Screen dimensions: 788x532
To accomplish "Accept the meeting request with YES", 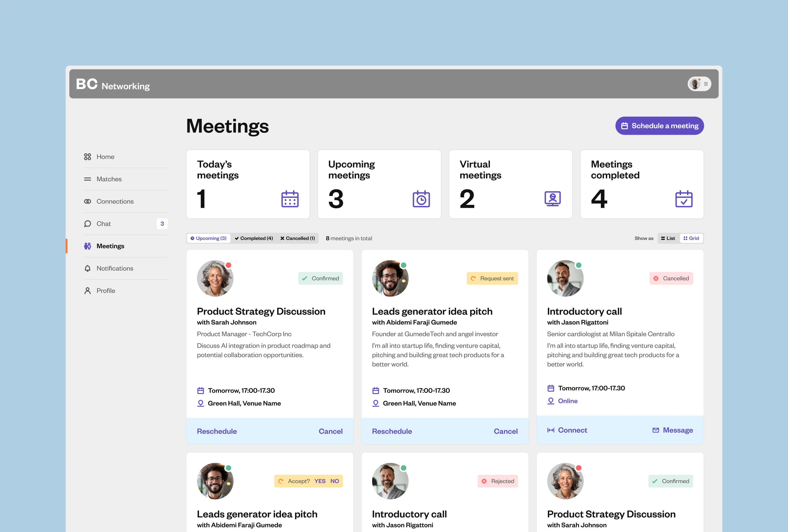I will 320,481.
